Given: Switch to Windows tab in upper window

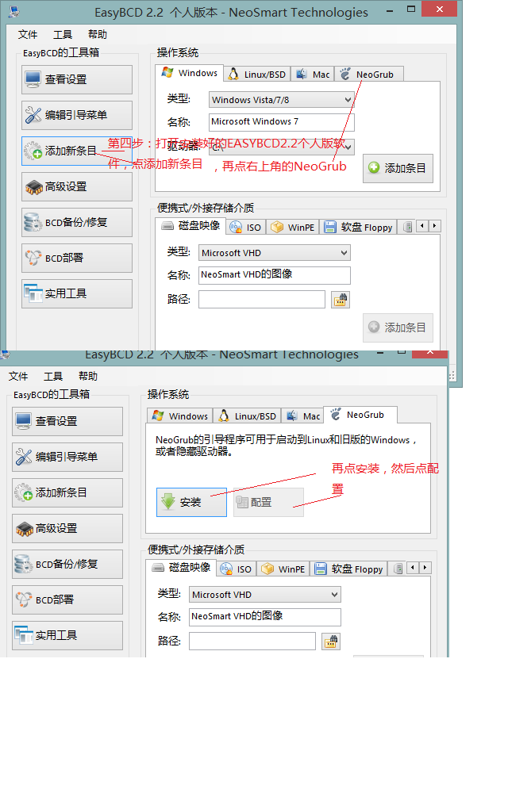Looking at the screenshot, I should (189, 73).
